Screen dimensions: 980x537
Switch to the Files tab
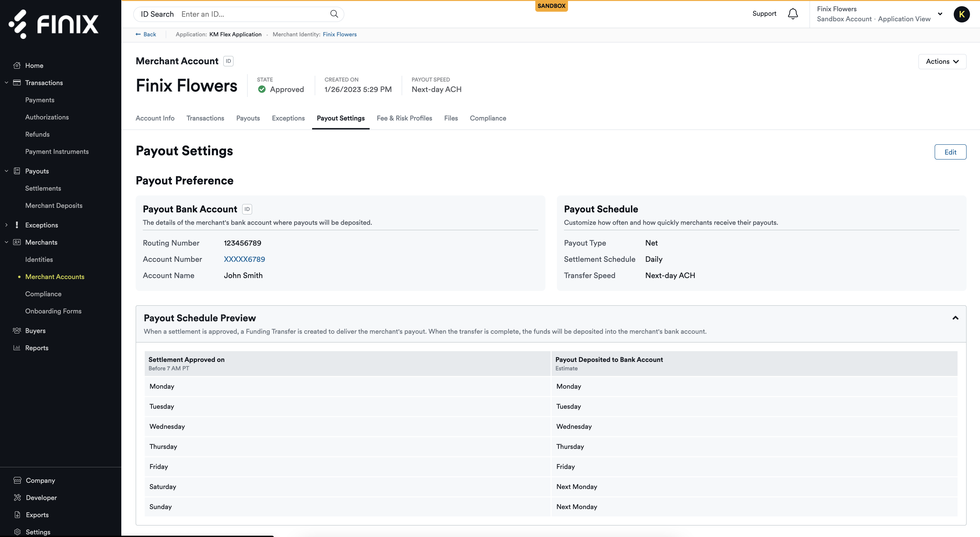[x=451, y=118]
